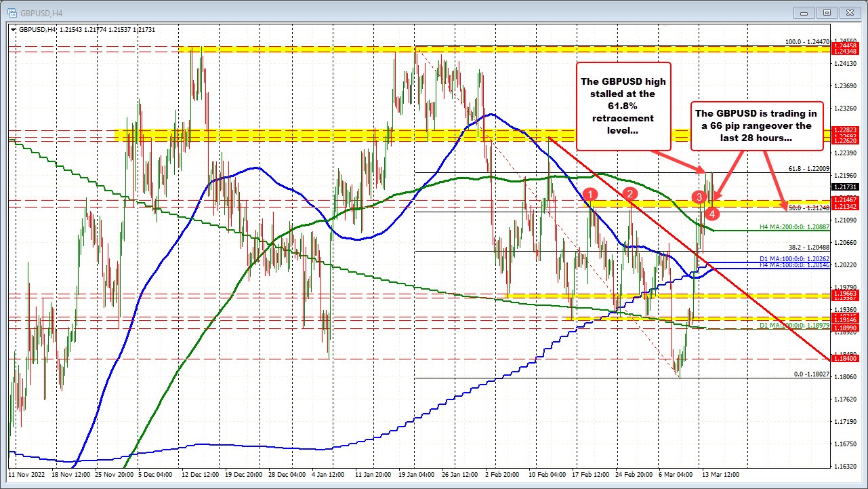
Task: Click the '6 Mar 04:00' time axis label
Action: pos(676,475)
